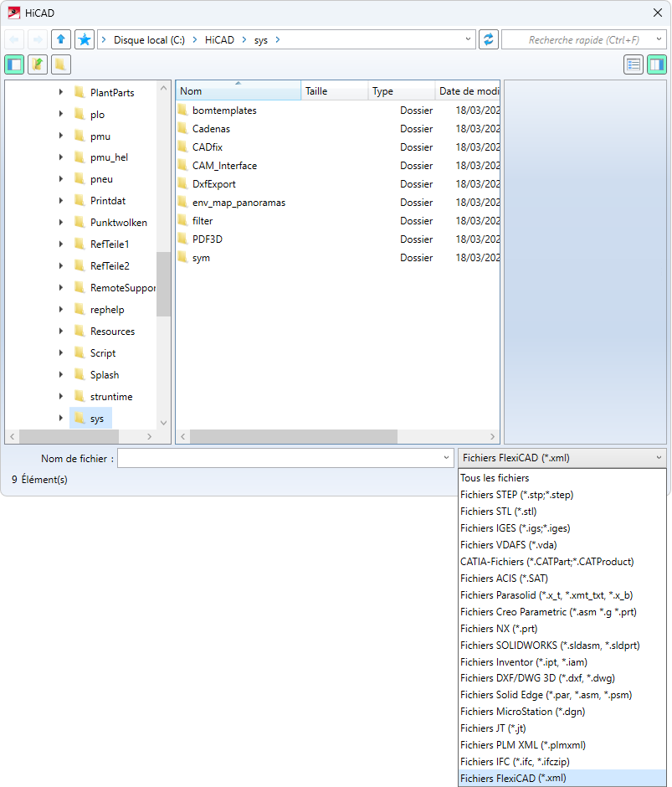This screenshot has height=787, width=672.
Task: Select the bomtemplates folder row
Action: pos(338,111)
